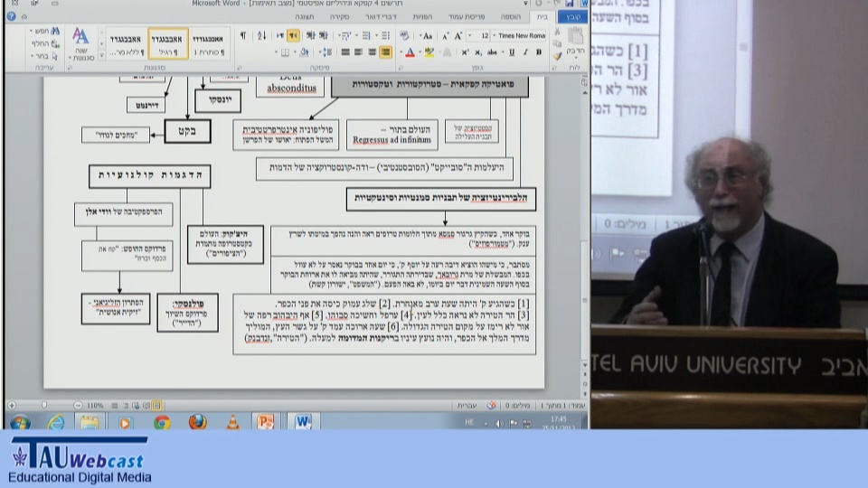This screenshot has height=488, width=868.
Task: Click the Windows Start button
Action: click(19, 422)
